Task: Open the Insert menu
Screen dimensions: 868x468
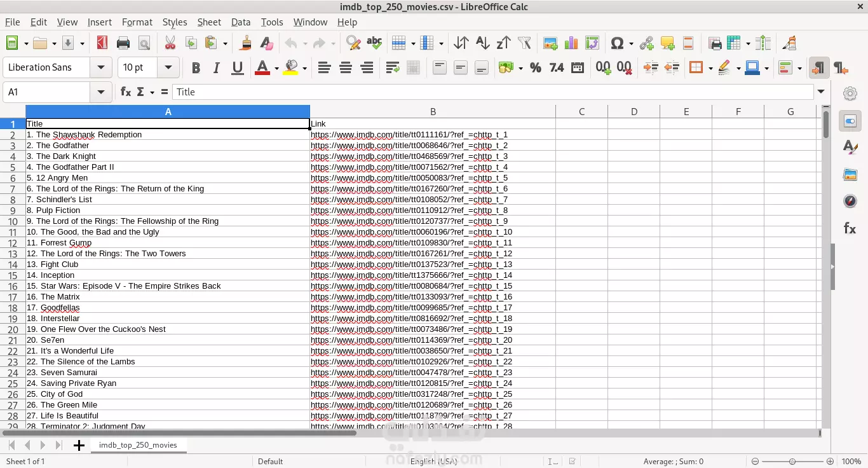Action: coord(99,22)
